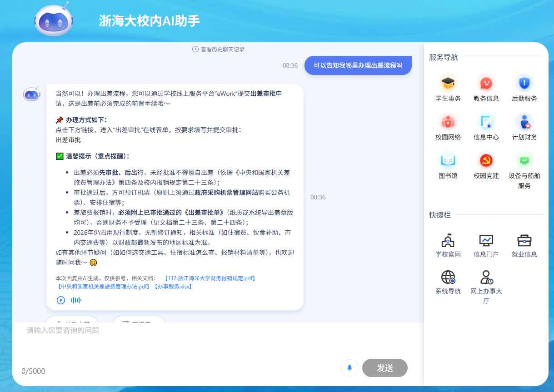554x392 pixels.
Task: Open the 出差审批 form link
Action: tap(68, 140)
